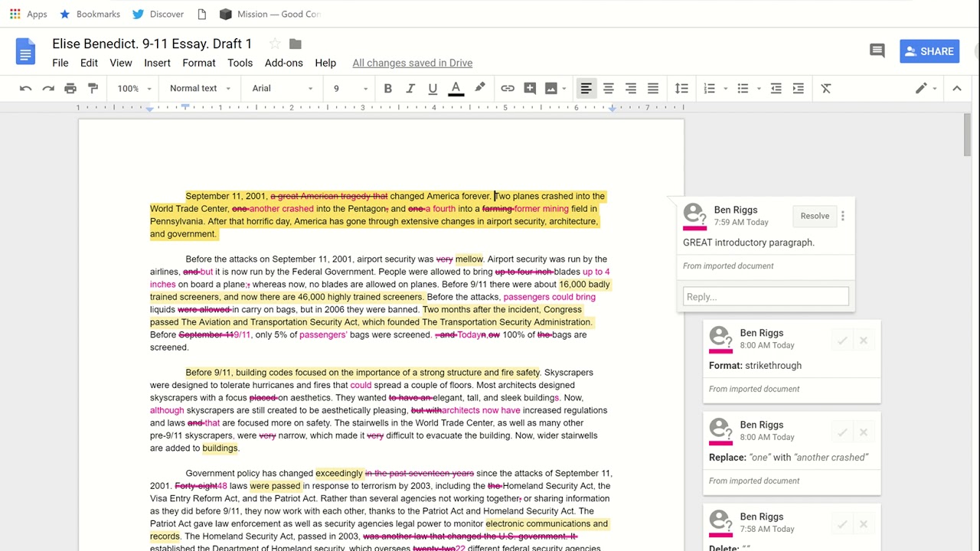This screenshot has width=980, height=551.
Task: Select Right align
Action: click(x=630, y=89)
